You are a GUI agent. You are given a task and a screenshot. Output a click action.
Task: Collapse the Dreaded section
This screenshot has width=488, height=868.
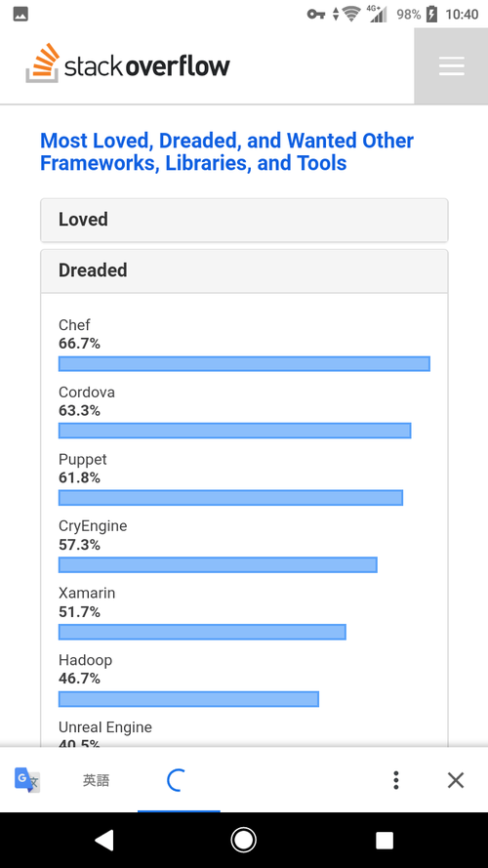pos(244,270)
